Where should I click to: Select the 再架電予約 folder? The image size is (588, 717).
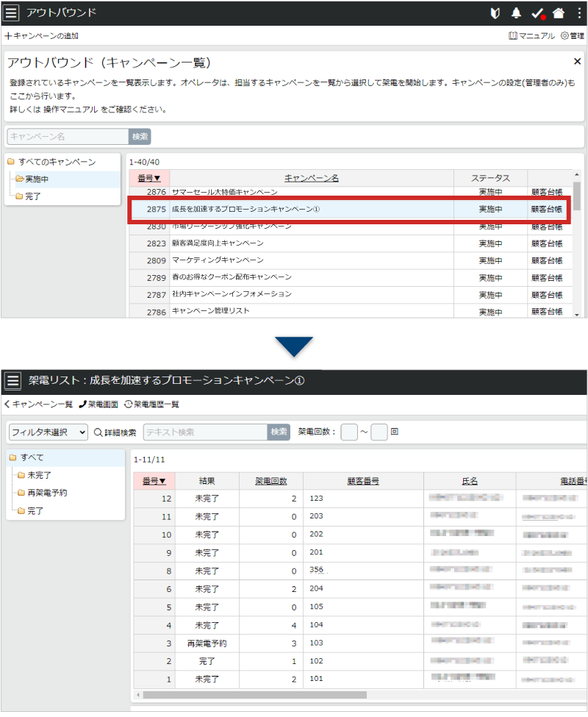(43, 493)
